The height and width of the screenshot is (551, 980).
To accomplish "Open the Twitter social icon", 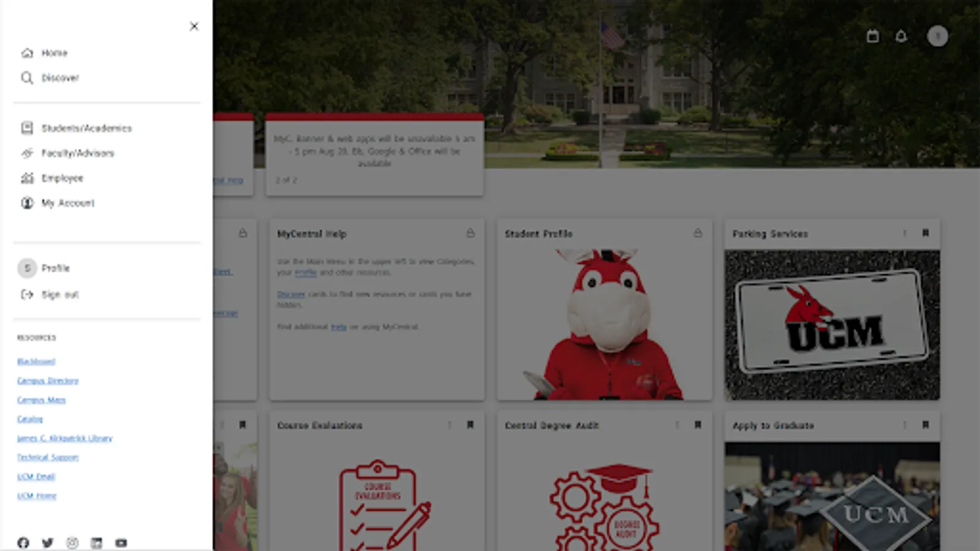I will [x=48, y=542].
